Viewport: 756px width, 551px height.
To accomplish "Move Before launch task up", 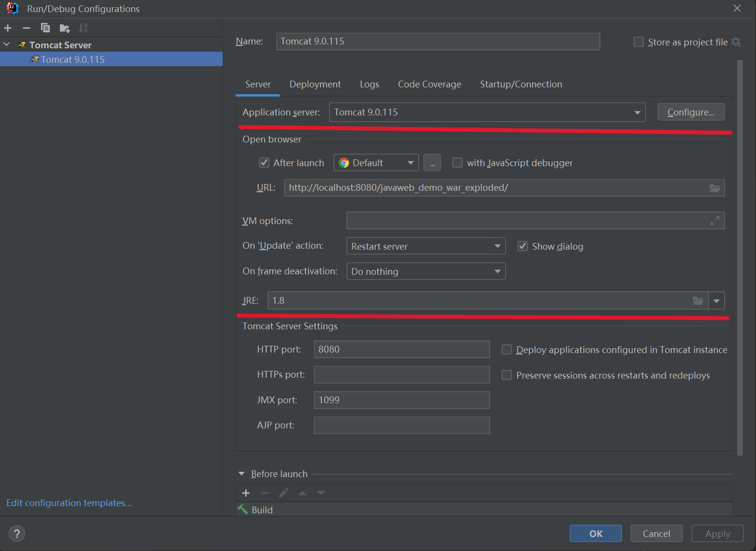I will click(302, 493).
